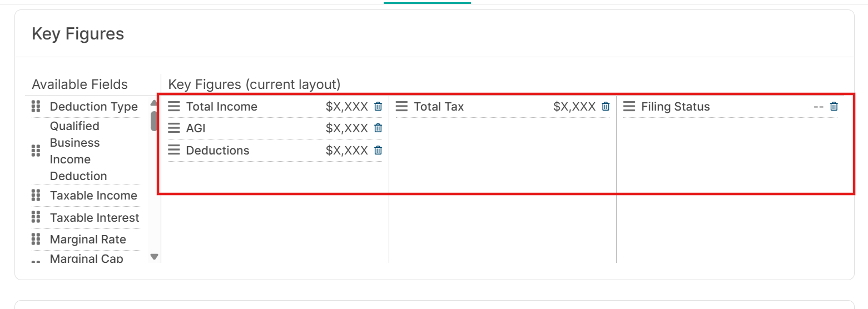Click the Total Tax label
This screenshot has height=309, width=868.
click(439, 107)
